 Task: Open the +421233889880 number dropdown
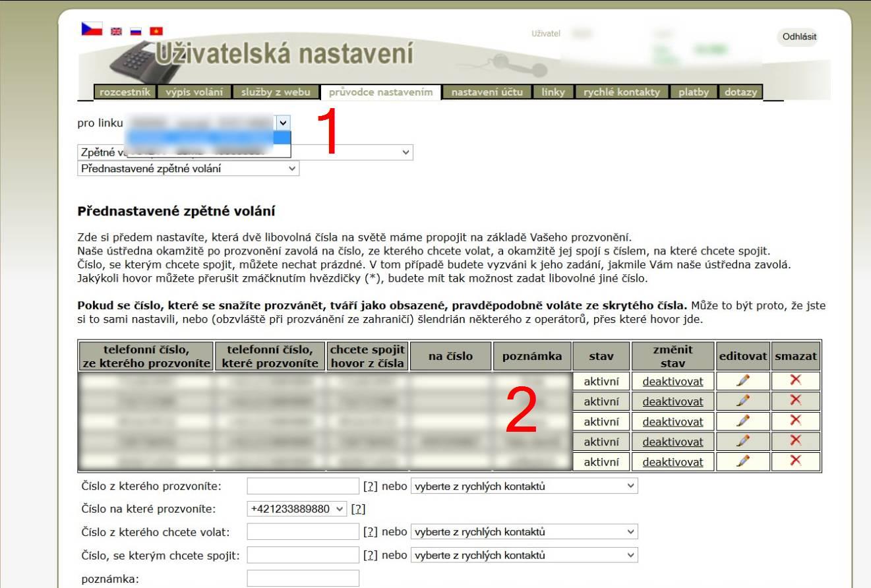[x=297, y=509]
